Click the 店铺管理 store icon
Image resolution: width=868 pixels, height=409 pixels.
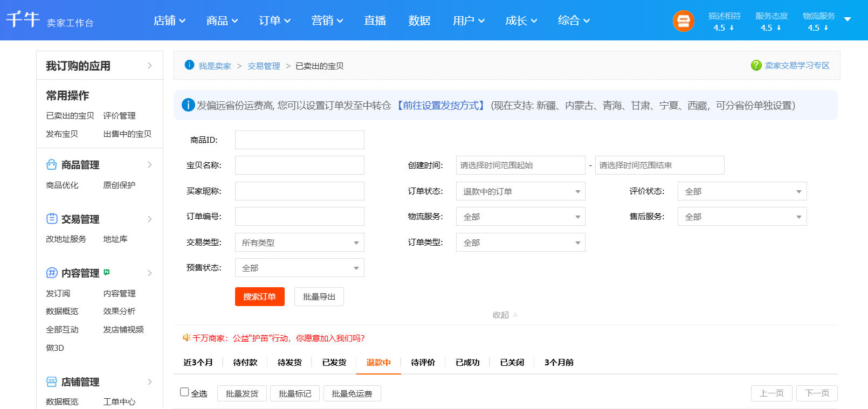click(x=52, y=382)
